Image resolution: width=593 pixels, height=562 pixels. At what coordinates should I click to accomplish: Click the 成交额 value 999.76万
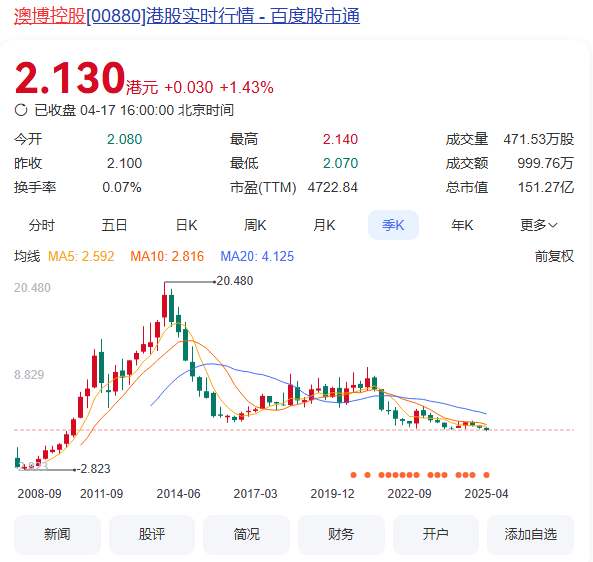pyautogui.click(x=545, y=163)
